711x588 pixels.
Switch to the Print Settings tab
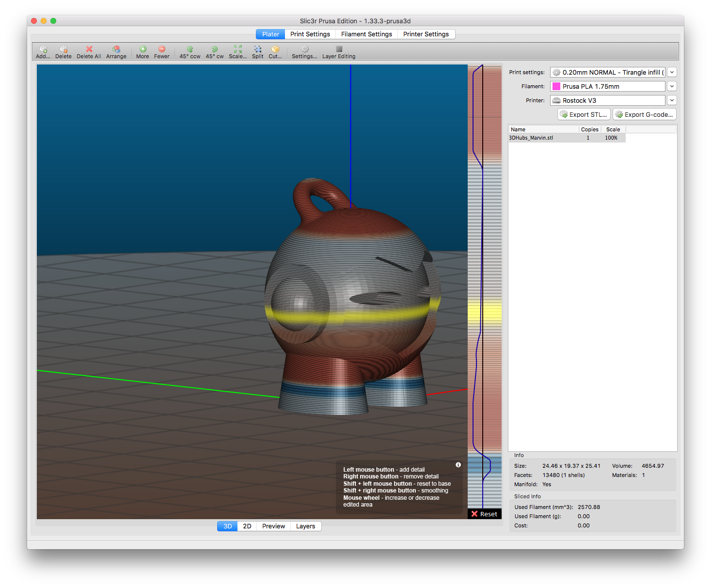coord(310,34)
